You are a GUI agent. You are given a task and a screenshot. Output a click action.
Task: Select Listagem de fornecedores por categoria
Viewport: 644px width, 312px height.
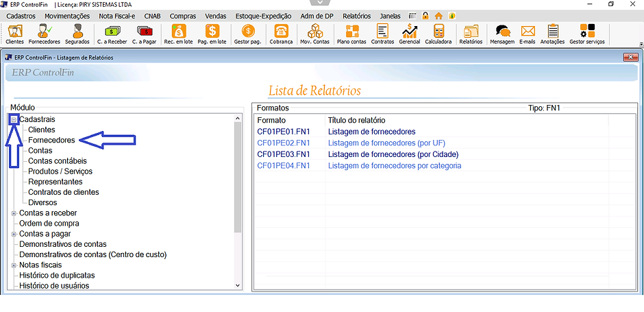[395, 166]
